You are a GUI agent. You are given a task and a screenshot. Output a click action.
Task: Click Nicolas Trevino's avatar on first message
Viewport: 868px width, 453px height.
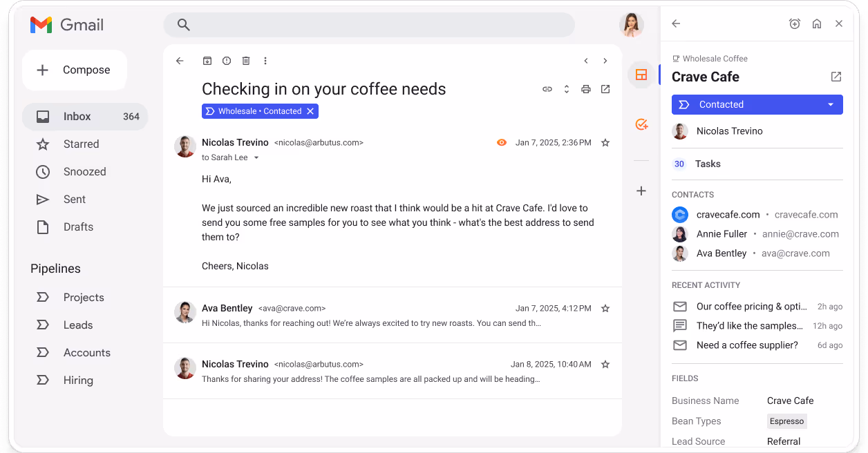point(185,146)
